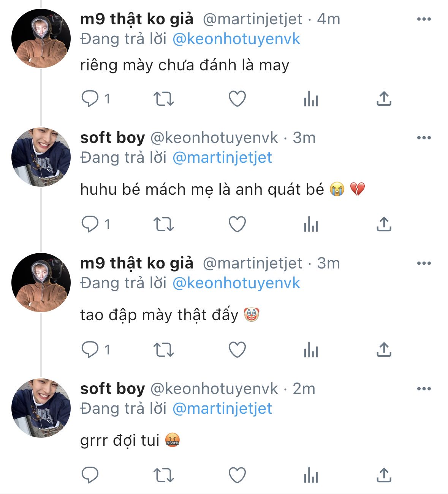The width and height of the screenshot is (448, 494).
Task: Reply to the "riêng mày chưa đánh" tweet
Action: (x=90, y=99)
